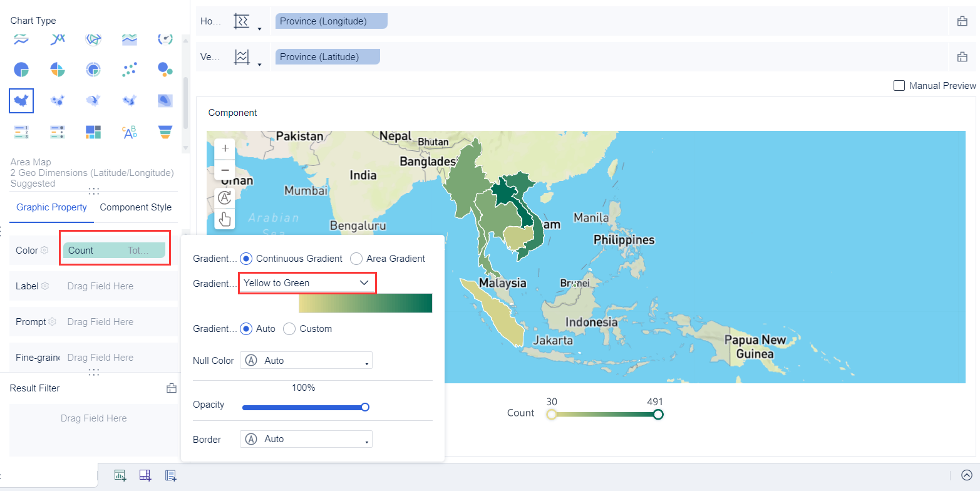This screenshot has height=491, width=980.
Task: Open the Graphic Property tab
Action: coord(51,207)
